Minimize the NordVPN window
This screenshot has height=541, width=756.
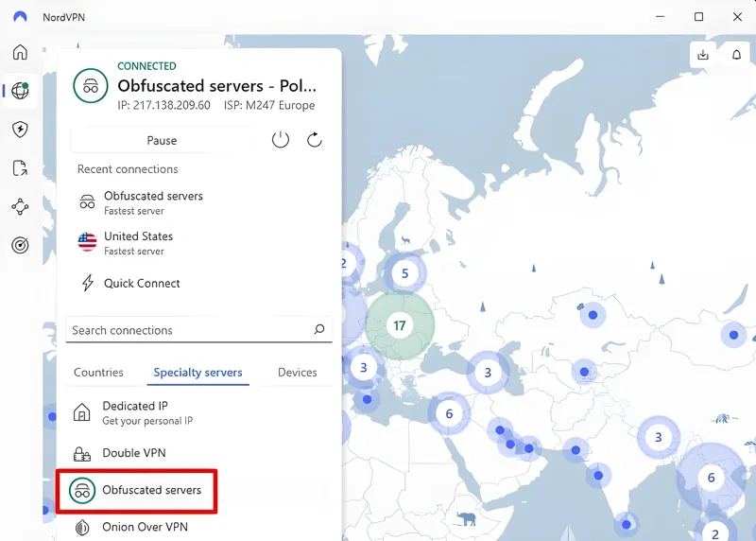click(x=660, y=17)
